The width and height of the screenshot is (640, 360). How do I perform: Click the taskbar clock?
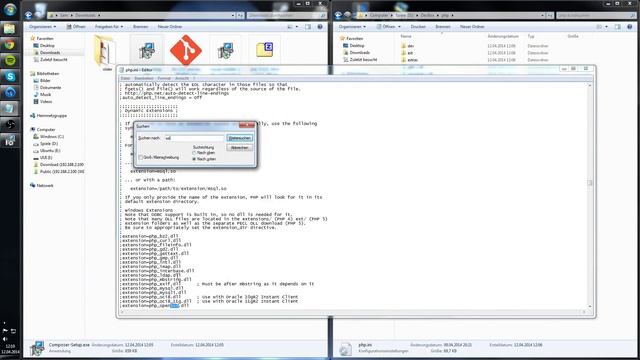click(x=10, y=349)
